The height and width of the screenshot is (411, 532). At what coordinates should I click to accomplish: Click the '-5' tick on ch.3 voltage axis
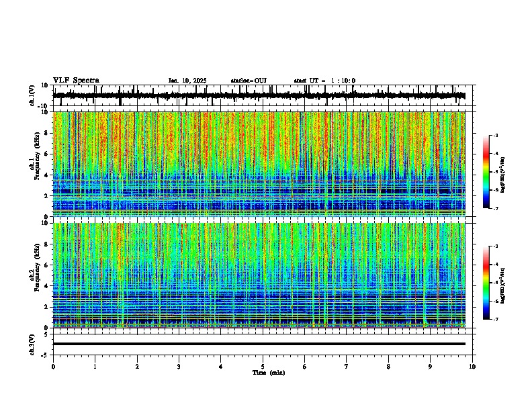(45, 355)
